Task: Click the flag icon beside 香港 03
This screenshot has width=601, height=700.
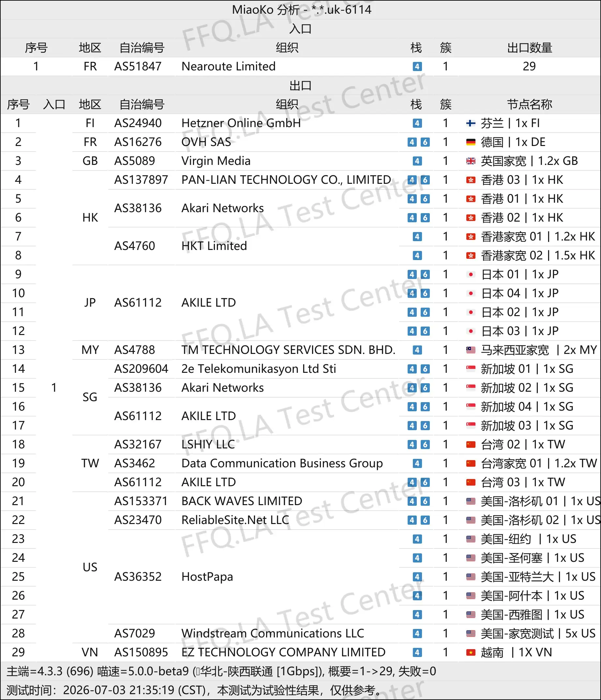Action: point(471,180)
